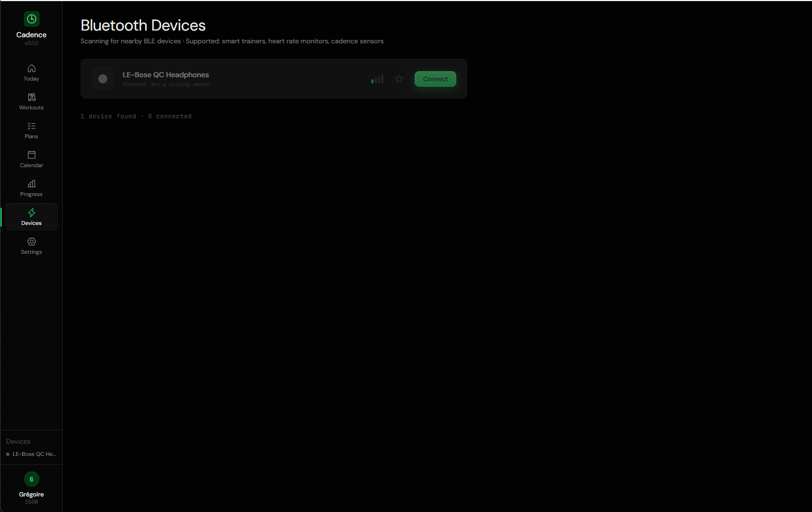Viewport: 812px width, 512px height.
Task: Click the Devices header above the LE-Bose sidebar entry
Action: pos(18,441)
